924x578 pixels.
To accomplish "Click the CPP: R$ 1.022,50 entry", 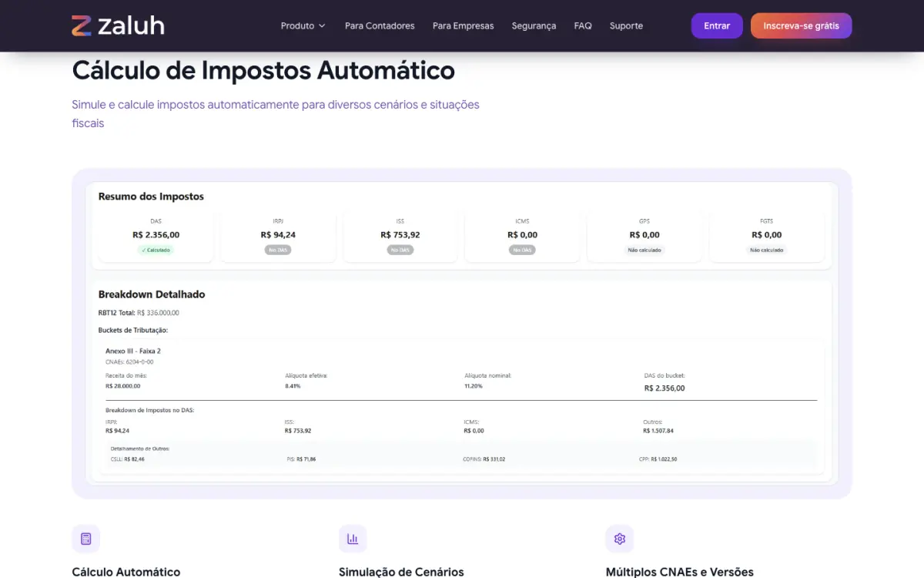I will tap(658, 459).
